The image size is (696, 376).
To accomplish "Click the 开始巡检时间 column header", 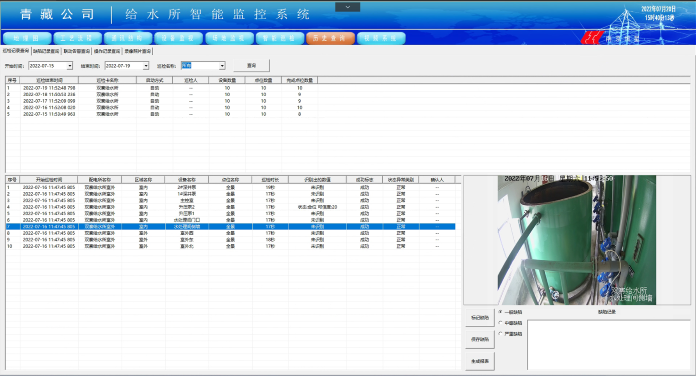I will coord(49,180).
